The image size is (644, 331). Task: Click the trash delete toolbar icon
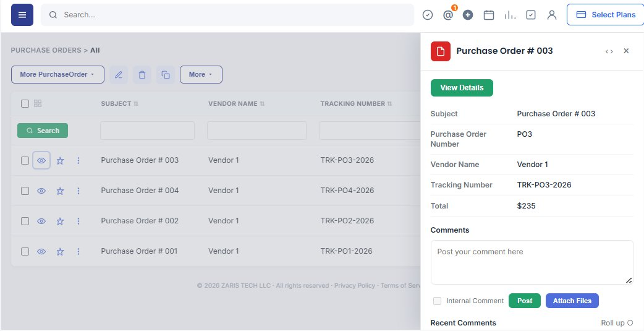[142, 75]
